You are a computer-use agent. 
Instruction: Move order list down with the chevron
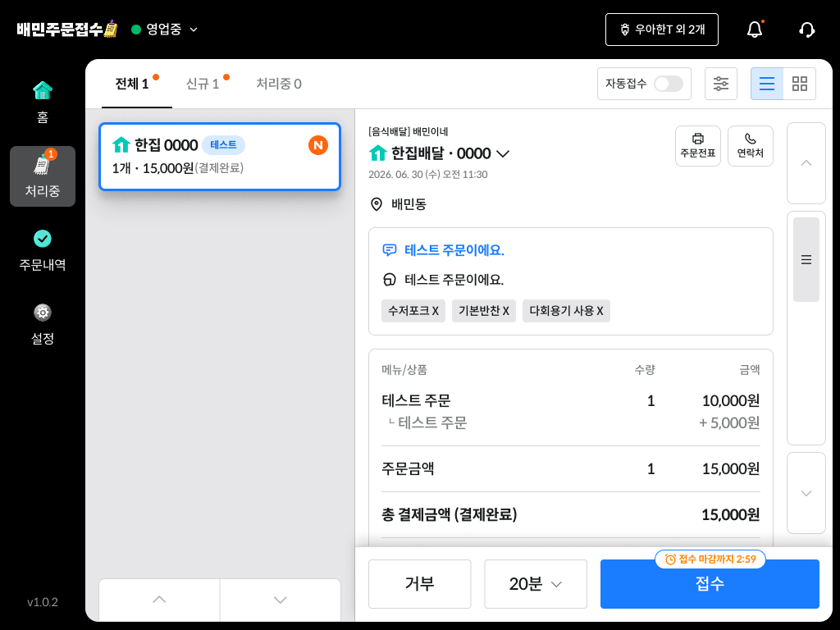tap(281, 600)
